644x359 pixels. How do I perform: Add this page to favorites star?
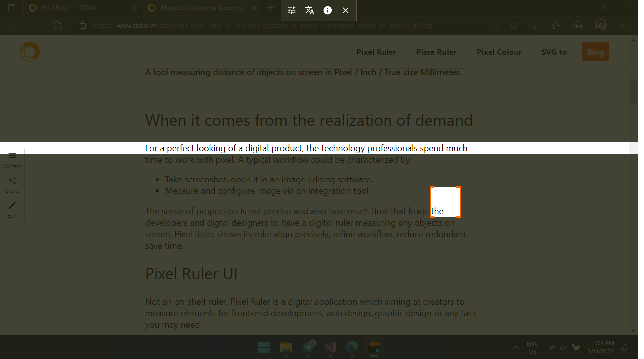(x=532, y=25)
